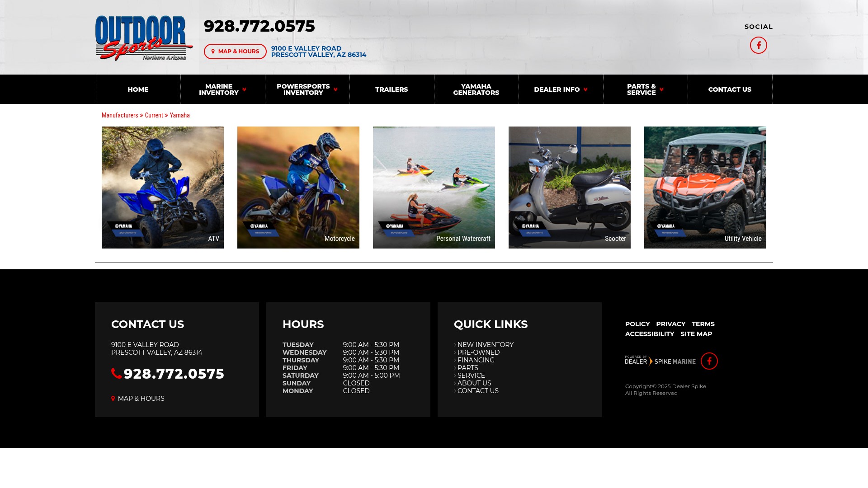Expand the Marine Inventory dropdown arrow
The width and height of the screenshot is (868, 488).
245,89
